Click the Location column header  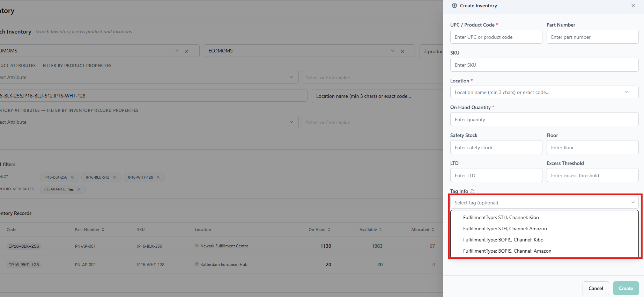click(203, 230)
